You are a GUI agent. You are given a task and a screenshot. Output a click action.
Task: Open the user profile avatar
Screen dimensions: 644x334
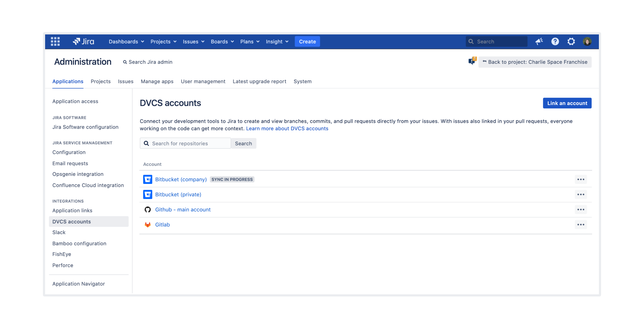tap(587, 42)
